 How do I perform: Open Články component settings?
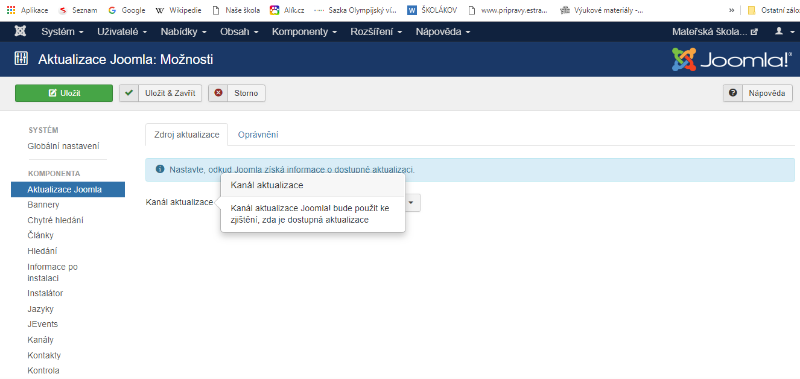click(x=40, y=236)
